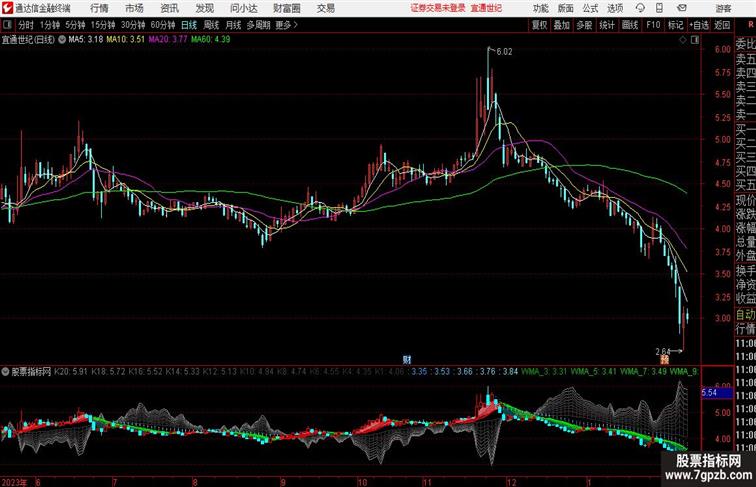Toggle the panel layout icon at chart top-right
The width and height of the screenshot is (756, 487).
click(695, 40)
